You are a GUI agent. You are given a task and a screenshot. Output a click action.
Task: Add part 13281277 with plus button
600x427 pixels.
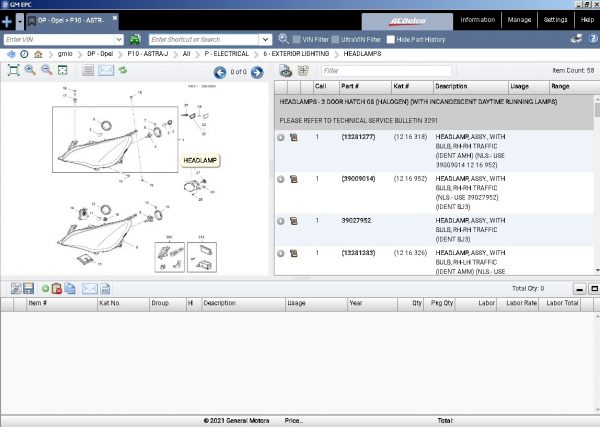tap(281, 137)
